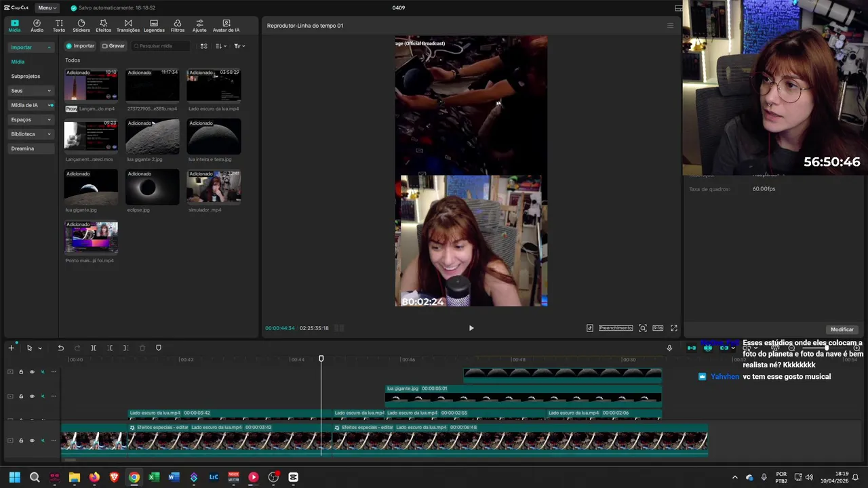Split the clip at playhead

pos(94,348)
